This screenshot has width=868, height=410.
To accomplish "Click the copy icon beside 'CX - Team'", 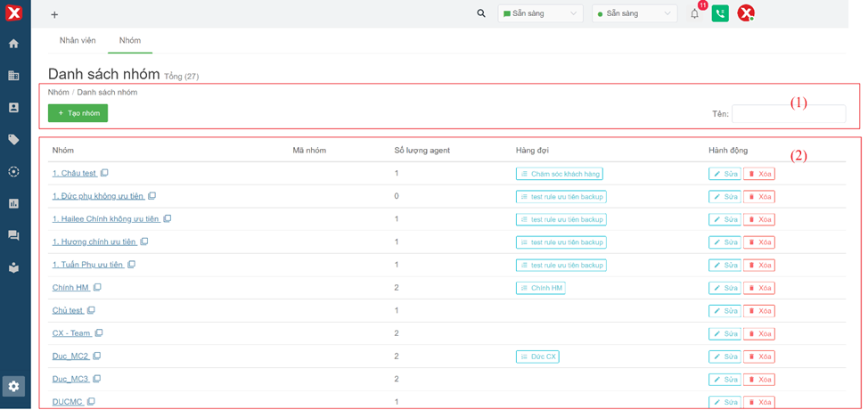I will tap(99, 333).
